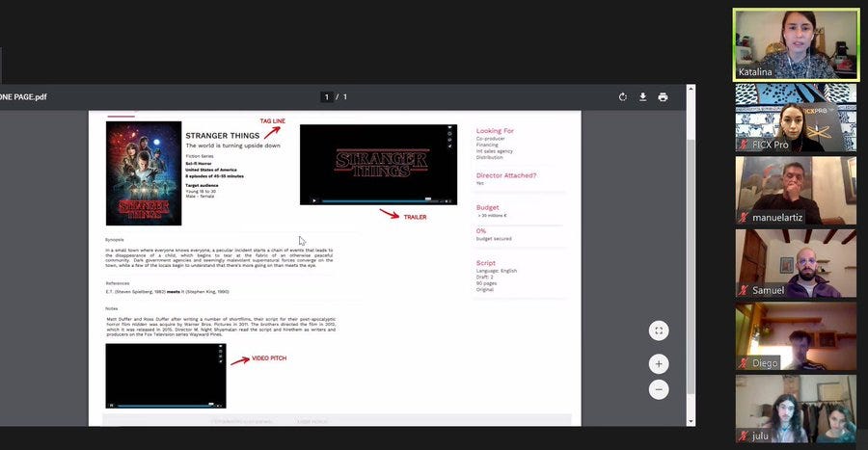Click the trailer video watch later icon
The width and height of the screenshot is (868, 450).
tap(449, 133)
